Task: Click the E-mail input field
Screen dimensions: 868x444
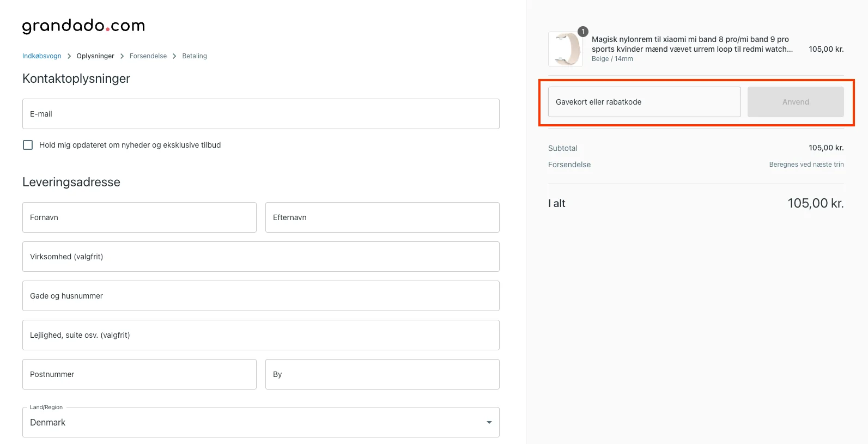Action: pos(260,114)
